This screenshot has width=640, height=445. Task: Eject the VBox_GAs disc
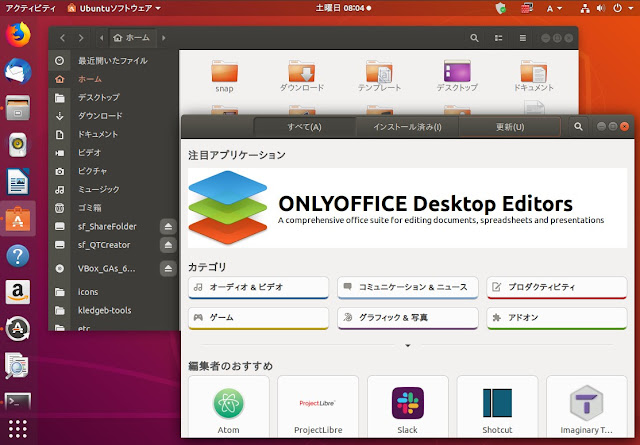coord(168,269)
